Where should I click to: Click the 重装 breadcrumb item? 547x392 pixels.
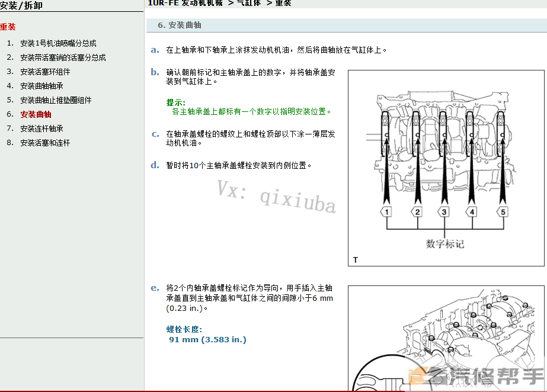[283, 3]
